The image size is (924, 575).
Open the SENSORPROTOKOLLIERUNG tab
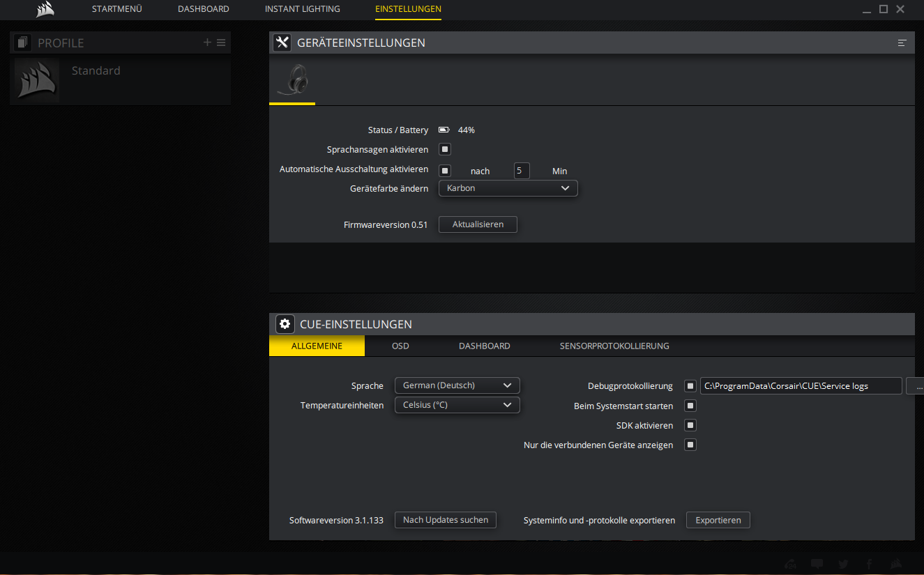614,346
